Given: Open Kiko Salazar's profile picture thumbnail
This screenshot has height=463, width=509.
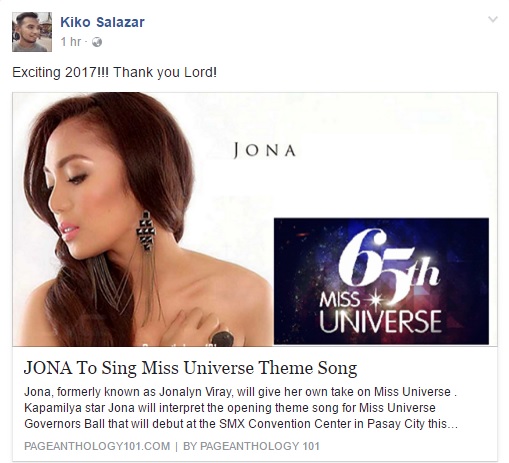Looking at the screenshot, I should click(x=32, y=32).
